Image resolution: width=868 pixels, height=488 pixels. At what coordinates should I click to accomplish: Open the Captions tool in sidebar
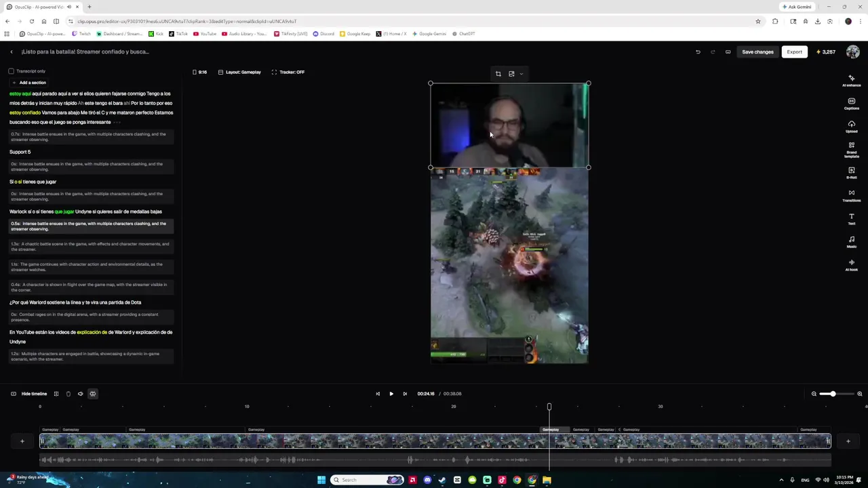click(851, 104)
